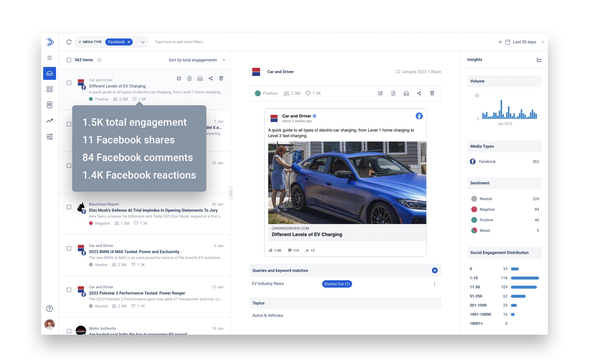Select the Different Levels of EV Charging checkbox
The image size is (589, 364).
coord(69,83)
